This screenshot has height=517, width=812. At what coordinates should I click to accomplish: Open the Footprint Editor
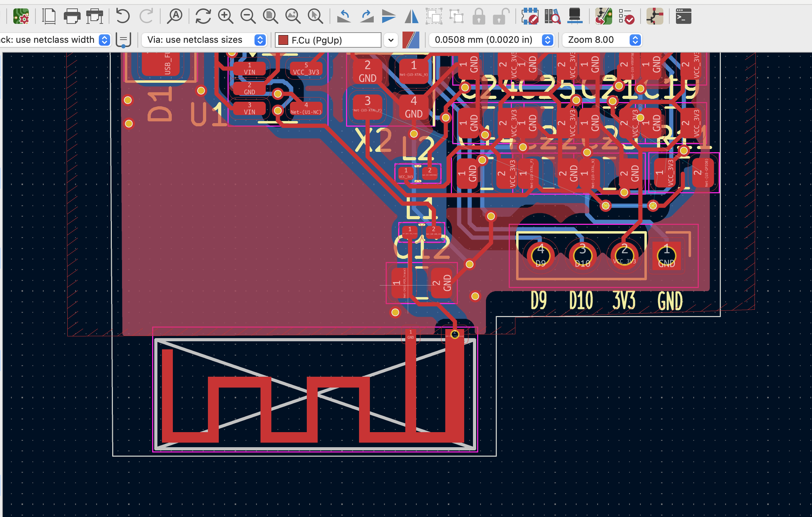tap(530, 16)
